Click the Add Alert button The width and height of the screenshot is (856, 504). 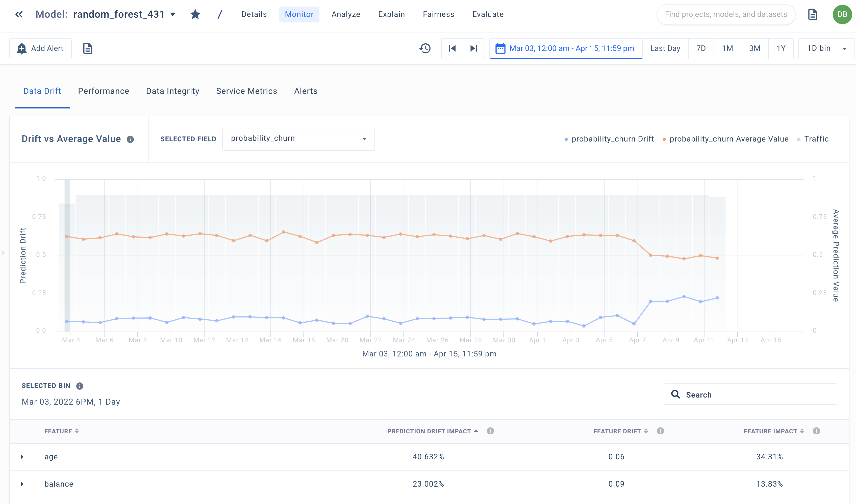pyautogui.click(x=40, y=49)
